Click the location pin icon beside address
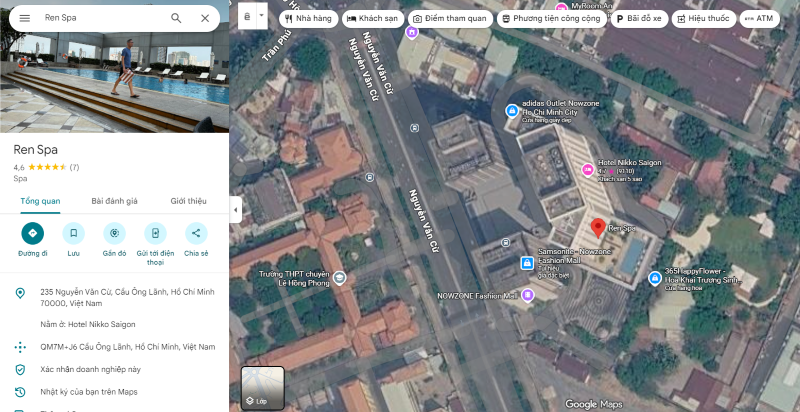Viewport: 800px width, 412px height. point(20,293)
